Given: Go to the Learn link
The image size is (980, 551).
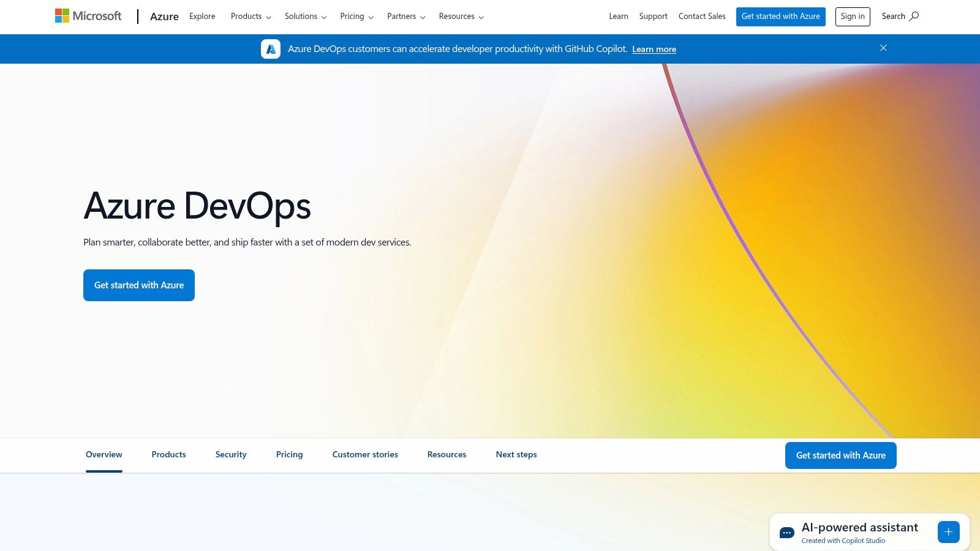Looking at the screenshot, I should tap(619, 17).
